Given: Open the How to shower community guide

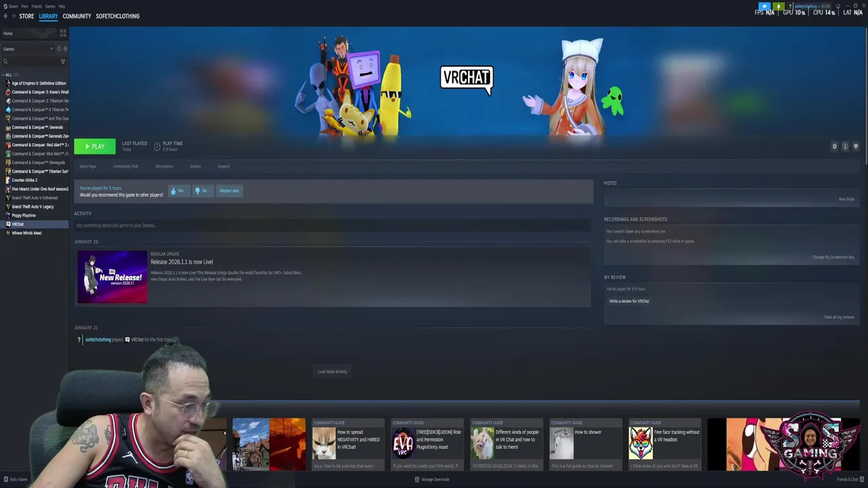Looking at the screenshot, I should pos(585,445).
